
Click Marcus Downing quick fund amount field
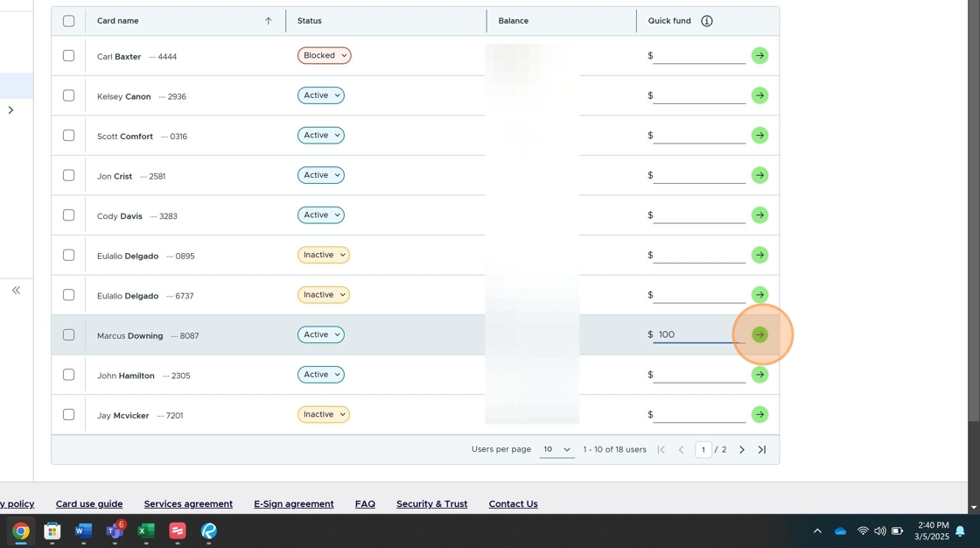point(699,334)
